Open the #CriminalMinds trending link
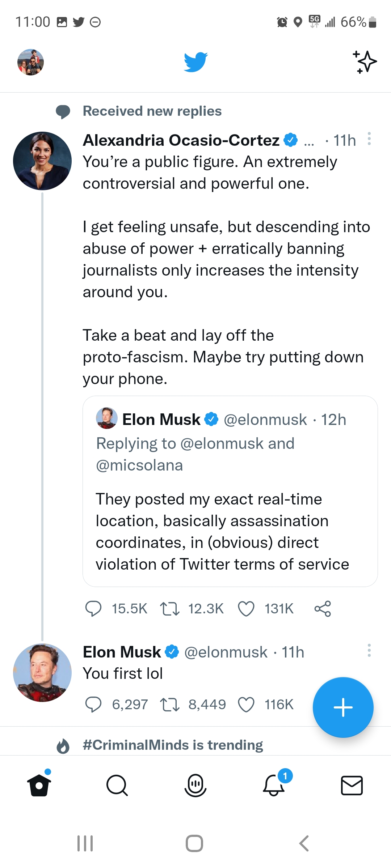The width and height of the screenshot is (391, 868). (173, 745)
